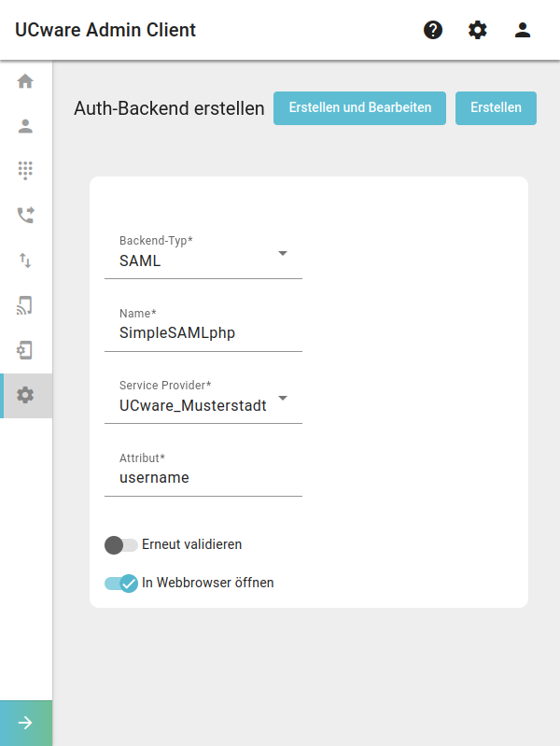
Task: Click the Erstellen button
Action: (x=496, y=108)
